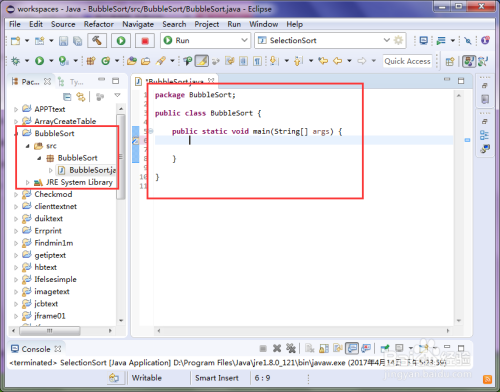Expand the APPTtext project
This screenshot has height=392, width=500.
coord(16,109)
